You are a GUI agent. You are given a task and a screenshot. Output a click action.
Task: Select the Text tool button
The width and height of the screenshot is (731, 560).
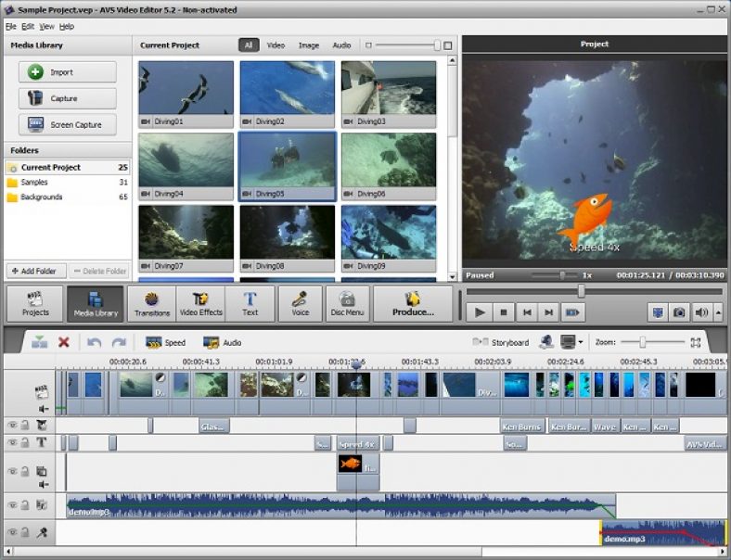(250, 303)
